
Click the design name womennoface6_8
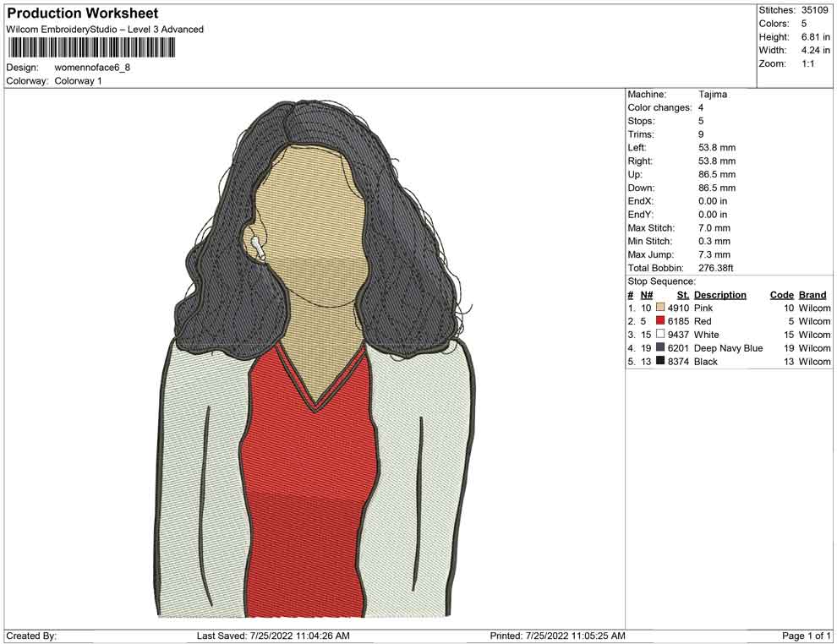[x=92, y=68]
